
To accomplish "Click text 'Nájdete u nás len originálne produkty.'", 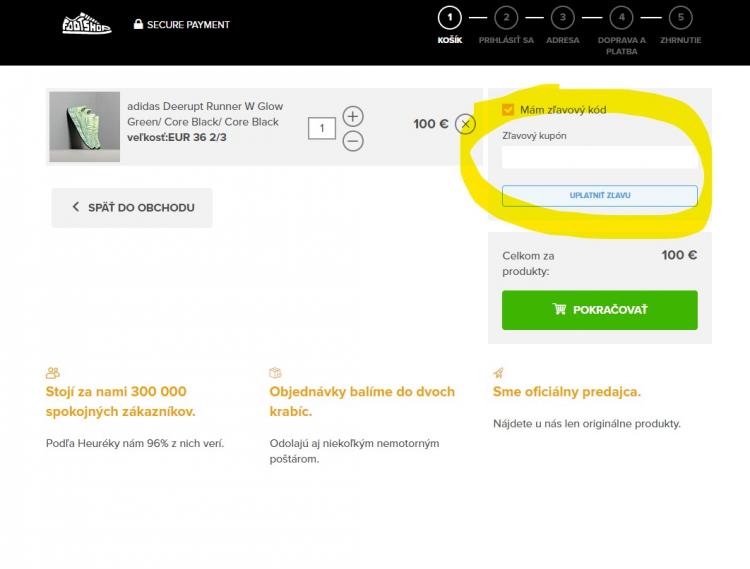I will (x=587, y=424).
